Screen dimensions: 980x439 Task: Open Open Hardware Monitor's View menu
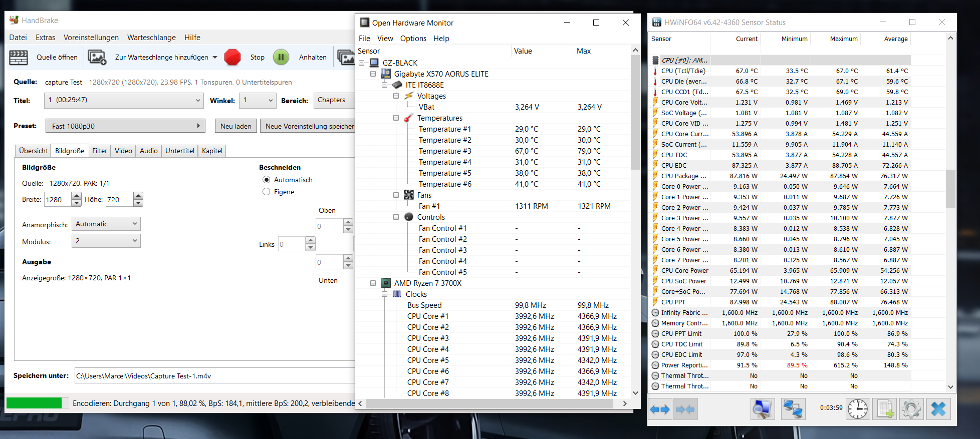(x=385, y=38)
